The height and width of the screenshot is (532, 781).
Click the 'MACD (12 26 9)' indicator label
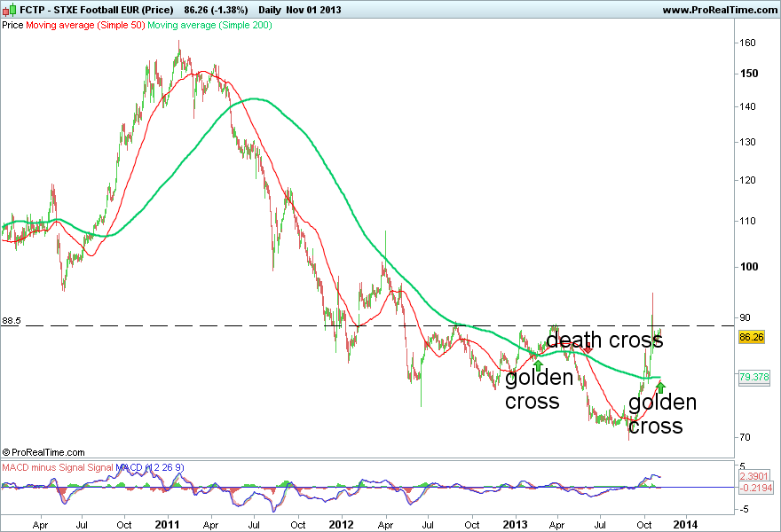point(150,468)
